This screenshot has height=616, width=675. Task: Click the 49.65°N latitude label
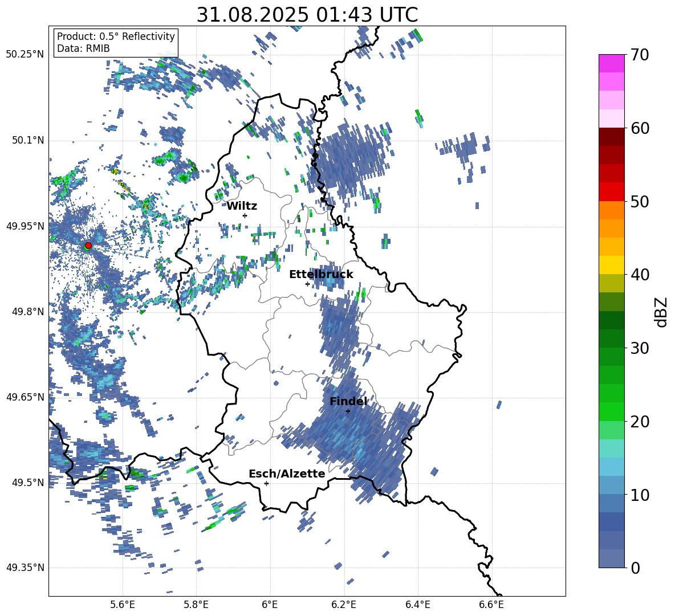pos(25,397)
